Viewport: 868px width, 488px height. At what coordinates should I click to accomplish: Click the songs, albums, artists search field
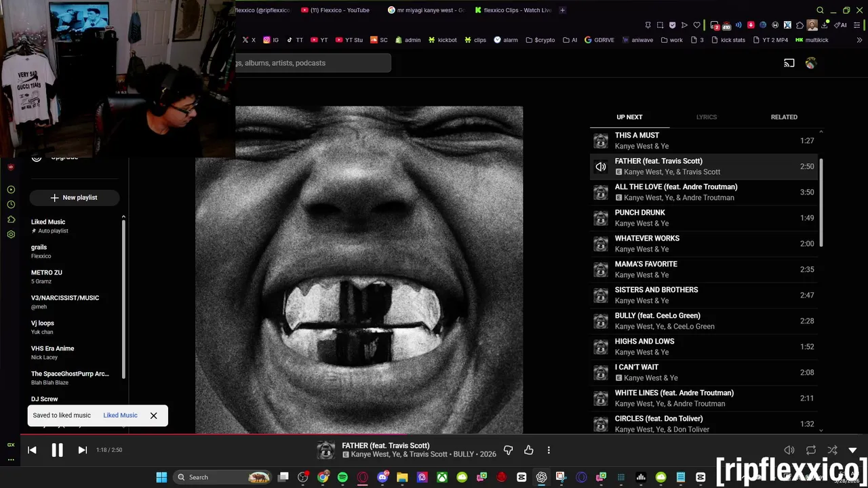click(x=313, y=63)
